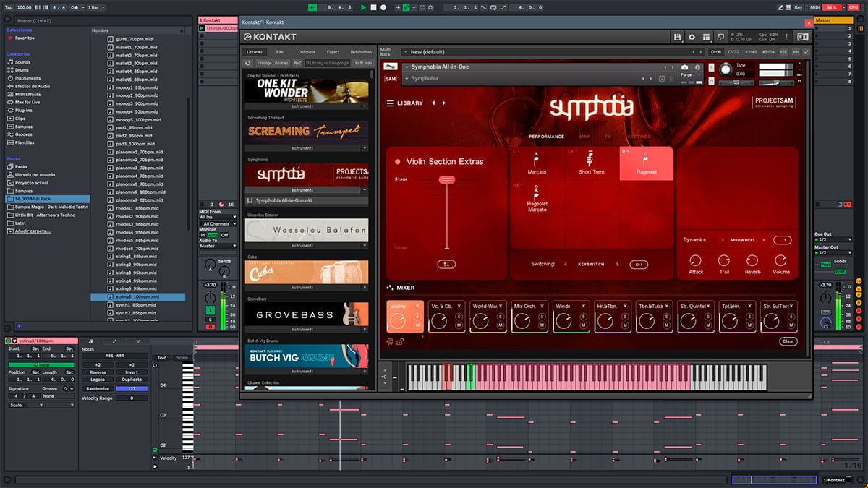Select the Flageolet Marcato articulation
Screen dimensions: 868x488
click(537, 198)
